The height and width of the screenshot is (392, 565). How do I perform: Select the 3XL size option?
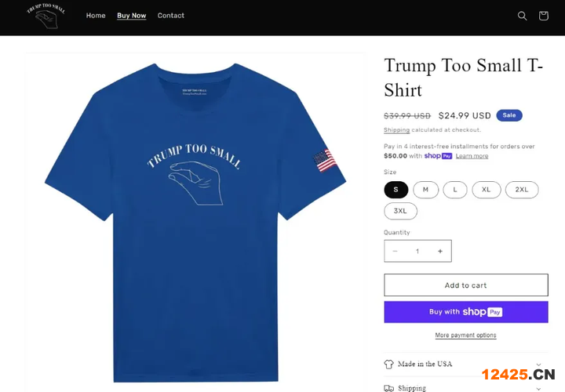pyautogui.click(x=400, y=211)
